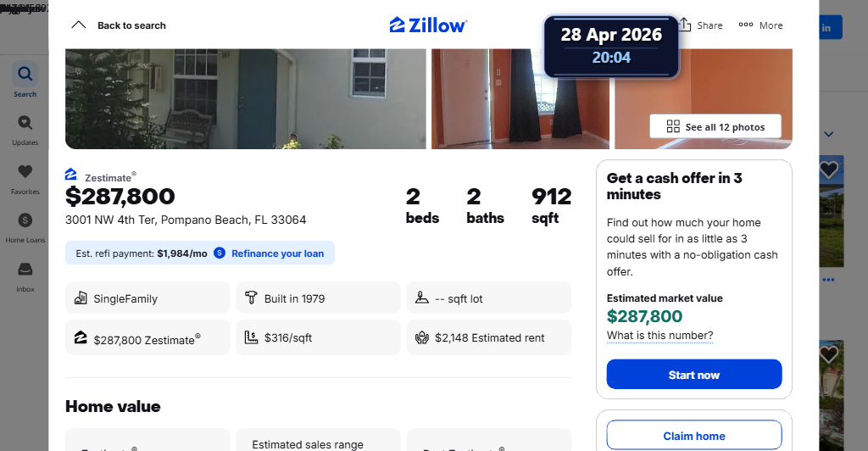The image size is (868, 451).
Task: Toggle the lower listing's save-home heart
Action: click(829, 354)
